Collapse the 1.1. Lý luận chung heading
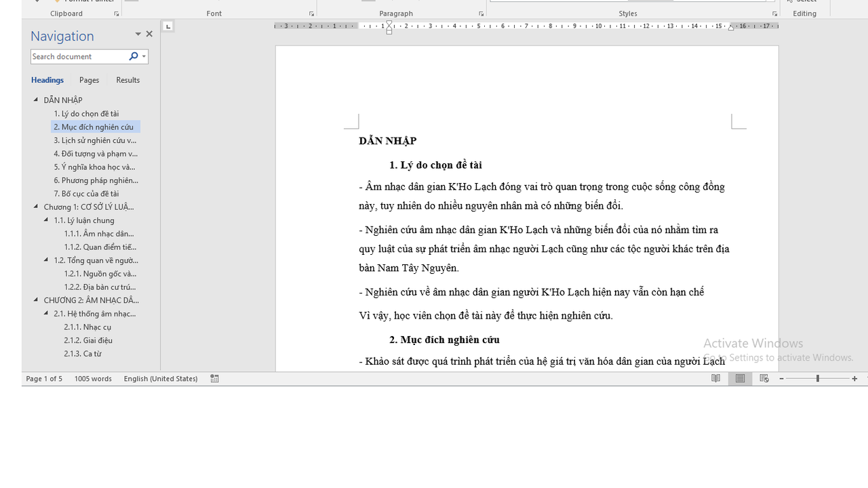 pos(46,220)
